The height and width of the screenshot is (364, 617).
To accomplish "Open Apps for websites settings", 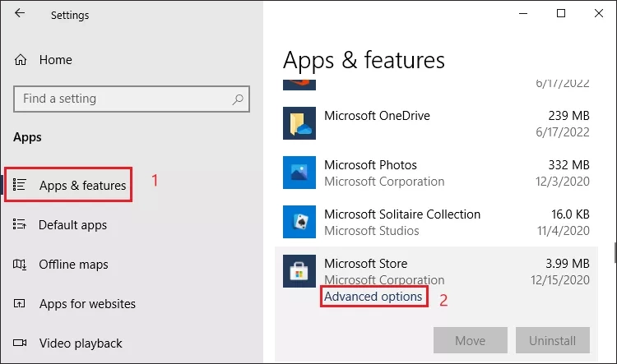I will tap(87, 304).
